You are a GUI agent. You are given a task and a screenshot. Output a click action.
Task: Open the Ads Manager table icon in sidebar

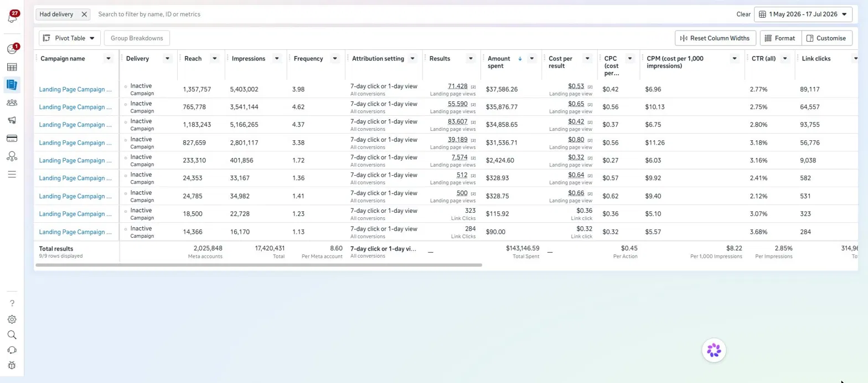(x=12, y=67)
